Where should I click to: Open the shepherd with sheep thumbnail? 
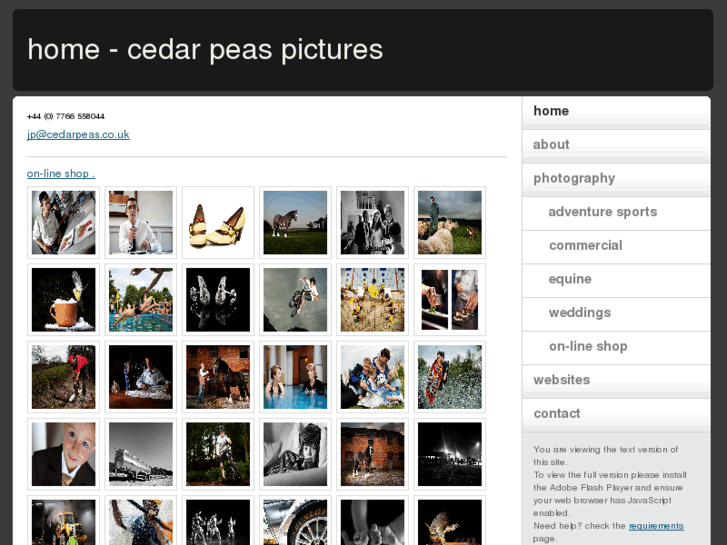pyautogui.click(x=449, y=222)
